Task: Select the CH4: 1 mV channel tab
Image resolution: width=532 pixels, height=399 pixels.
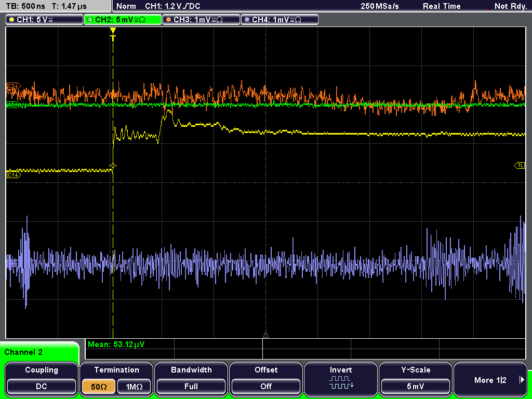Action: [280, 20]
